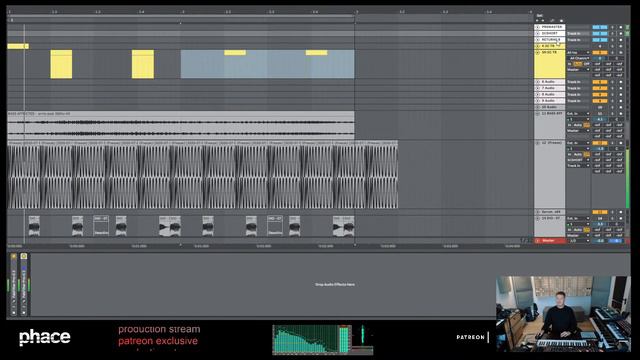Open Track In dropdown on 12 Freeze track
Screen dimensions: 640x360
578,165
